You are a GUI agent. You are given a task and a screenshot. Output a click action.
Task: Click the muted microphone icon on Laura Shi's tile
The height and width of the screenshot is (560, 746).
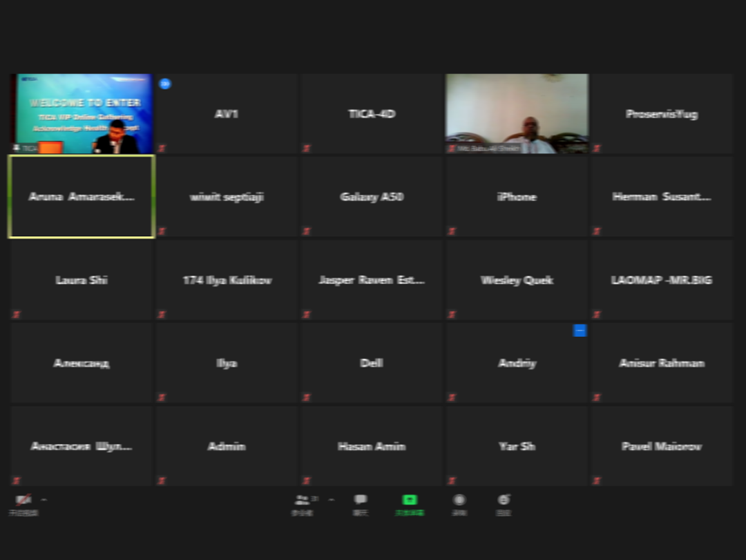[17, 315]
